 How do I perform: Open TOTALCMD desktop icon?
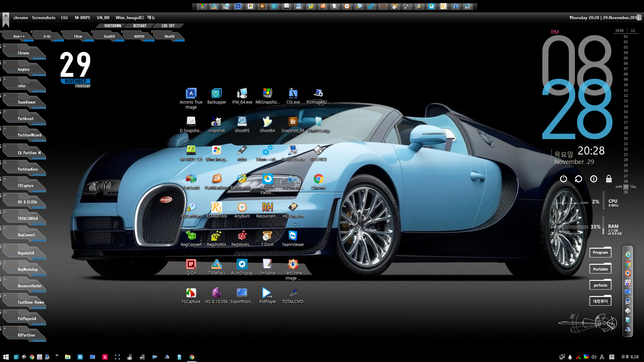click(293, 295)
